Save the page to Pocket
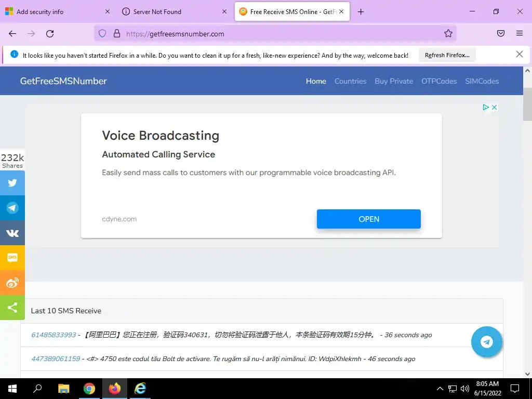Image resolution: width=532 pixels, height=399 pixels. (501, 33)
